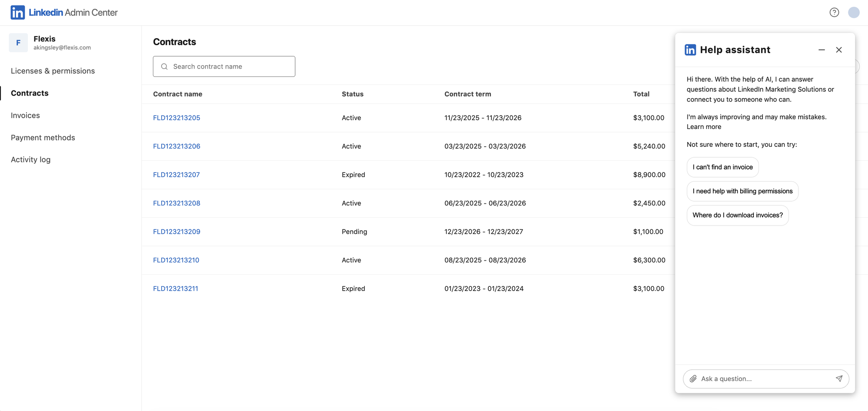Click the Total column header
The image size is (868, 411).
click(x=641, y=94)
